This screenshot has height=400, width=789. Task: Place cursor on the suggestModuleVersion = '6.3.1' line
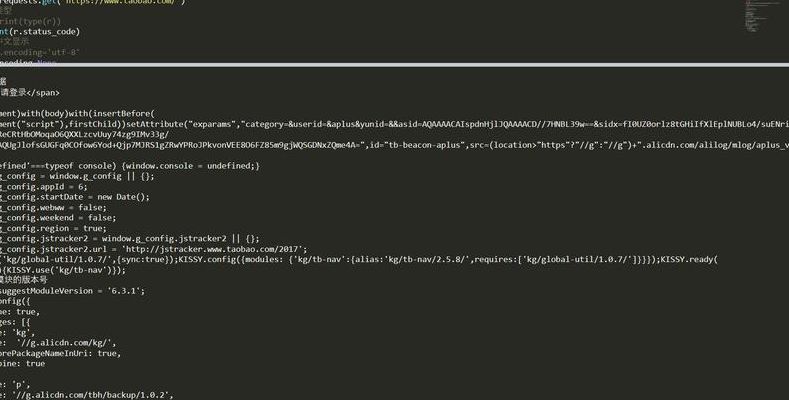[72, 291]
